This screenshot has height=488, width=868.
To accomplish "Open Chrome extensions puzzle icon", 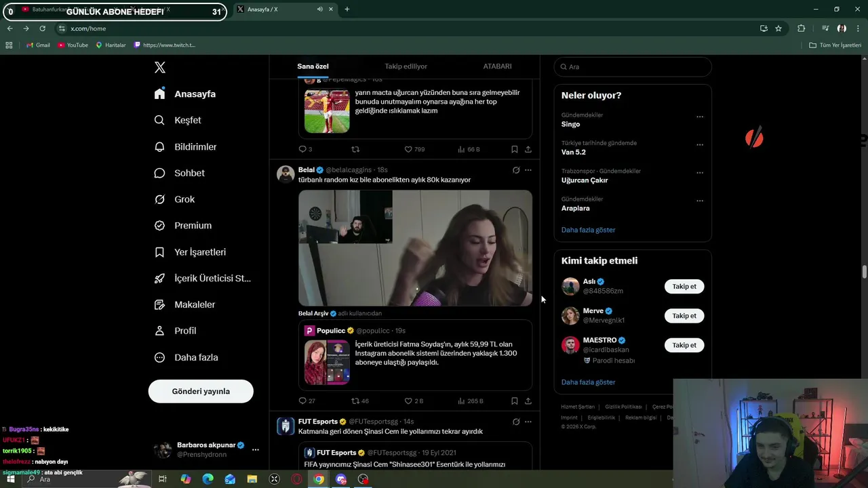I will tap(801, 28).
